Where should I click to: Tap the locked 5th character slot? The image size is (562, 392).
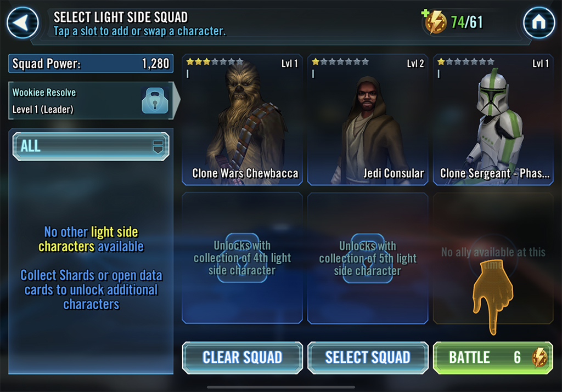[x=368, y=258]
